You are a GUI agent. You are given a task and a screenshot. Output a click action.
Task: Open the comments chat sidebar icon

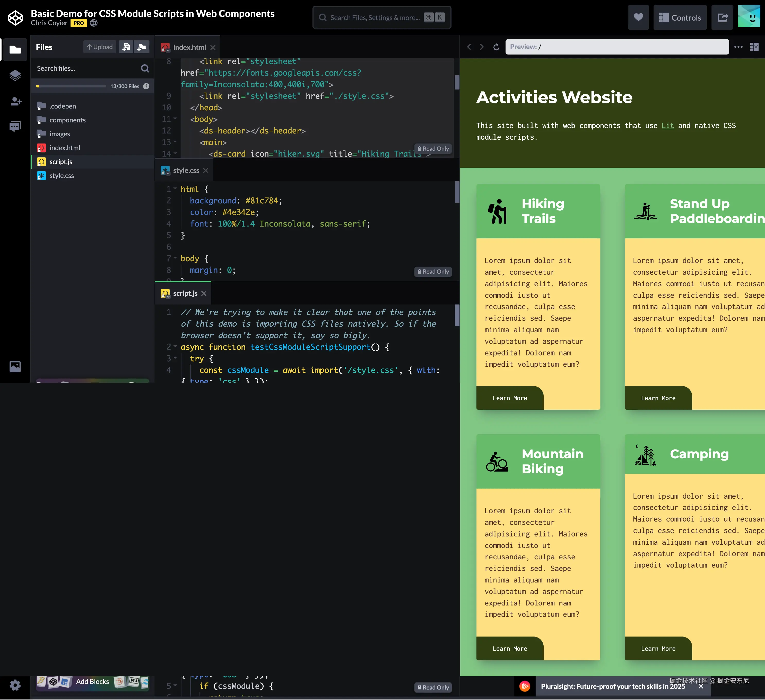[15, 126]
